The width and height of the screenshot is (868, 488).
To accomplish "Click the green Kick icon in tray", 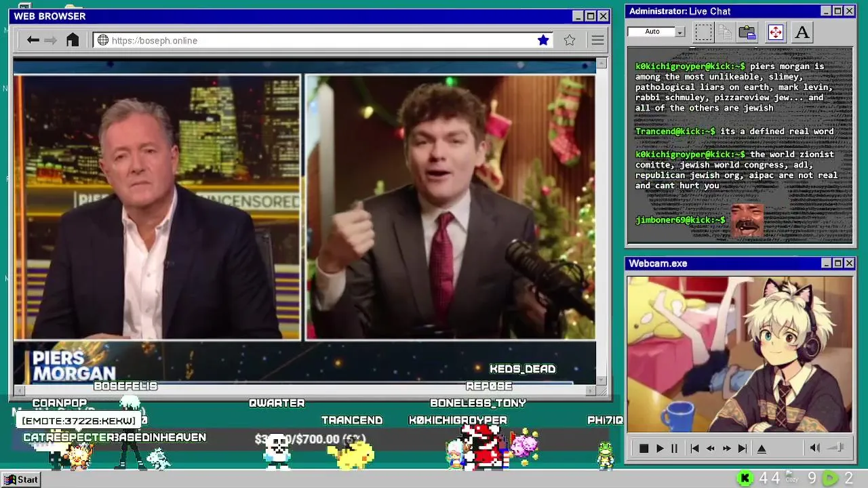I will coord(745,479).
